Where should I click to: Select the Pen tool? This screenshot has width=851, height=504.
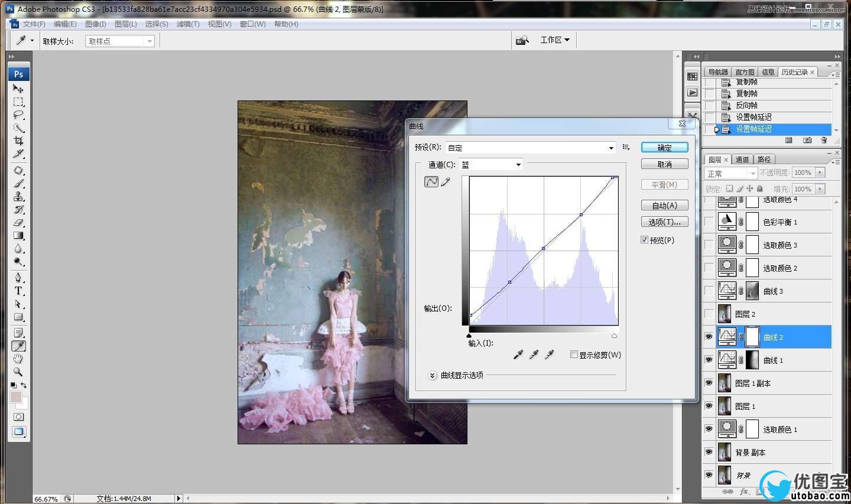18,278
